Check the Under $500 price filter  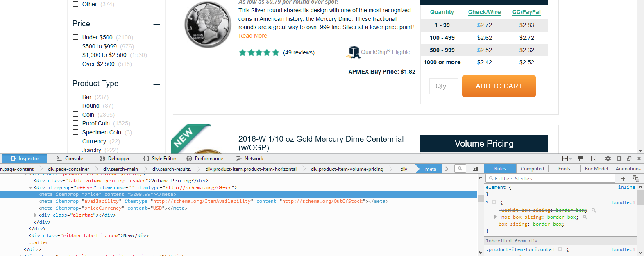tap(75, 37)
